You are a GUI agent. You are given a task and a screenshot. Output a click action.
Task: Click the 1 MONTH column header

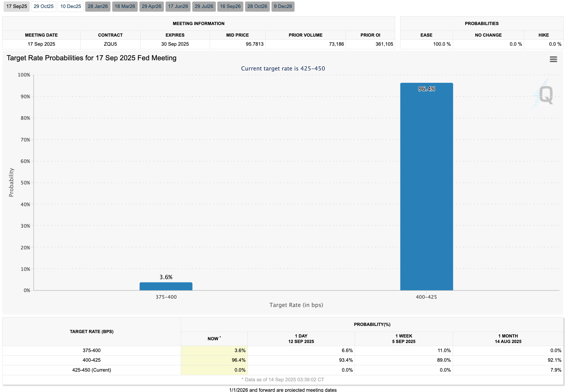click(x=508, y=339)
